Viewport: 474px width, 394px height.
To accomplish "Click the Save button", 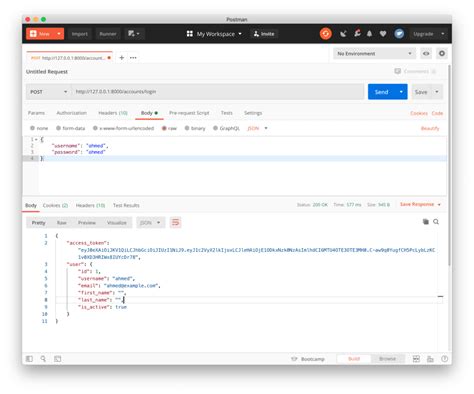I will coord(421,92).
